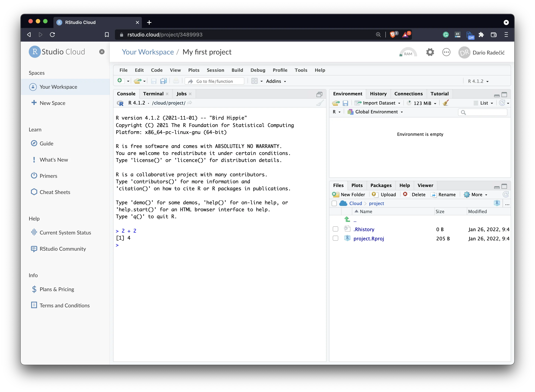Screen dimensions: 535x392
Task: Toggle the select-all files checkbox
Action: click(x=334, y=203)
